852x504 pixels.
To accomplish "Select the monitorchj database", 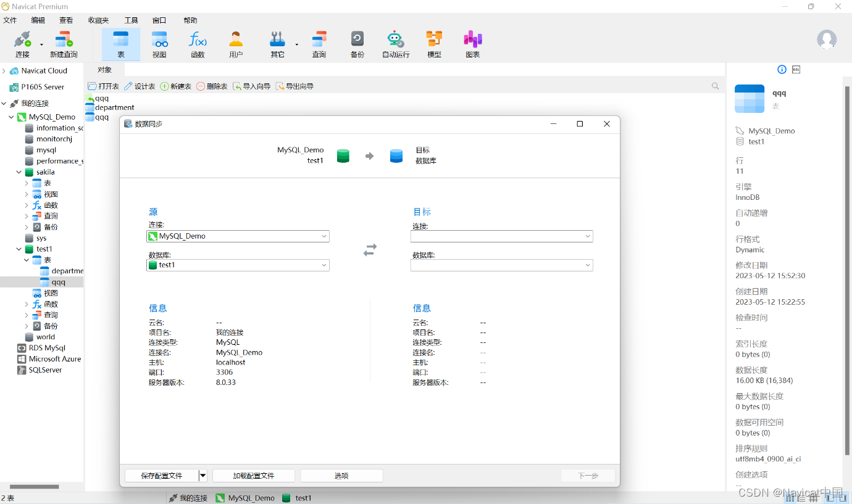I will 48,139.
